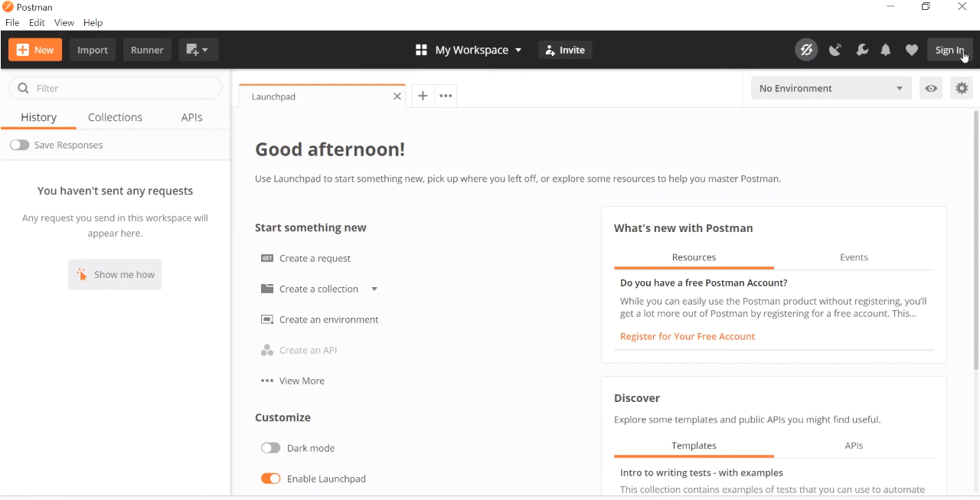Open the wrench settings icon
The width and height of the screenshot is (980, 500).
[x=861, y=50]
